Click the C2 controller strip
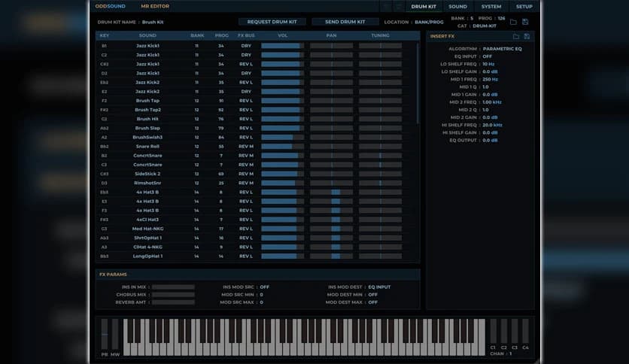This screenshot has height=364, width=629. [504, 331]
